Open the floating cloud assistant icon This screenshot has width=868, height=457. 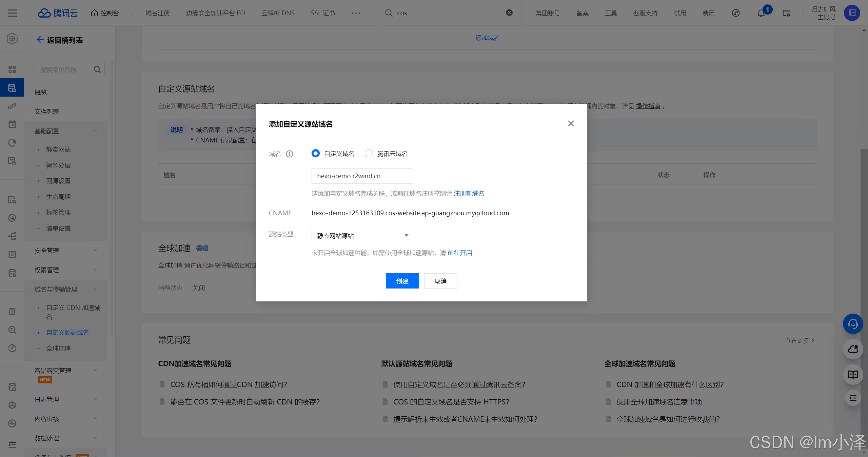click(x=853, y=349)
